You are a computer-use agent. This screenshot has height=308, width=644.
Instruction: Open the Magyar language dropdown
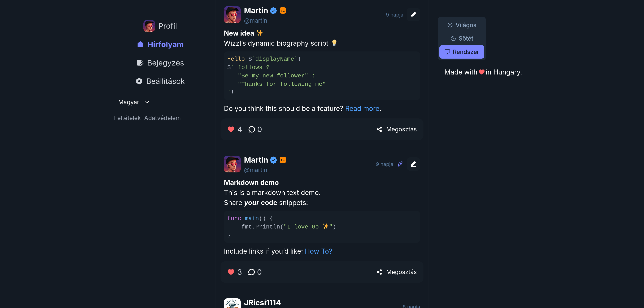pos(134,102)
